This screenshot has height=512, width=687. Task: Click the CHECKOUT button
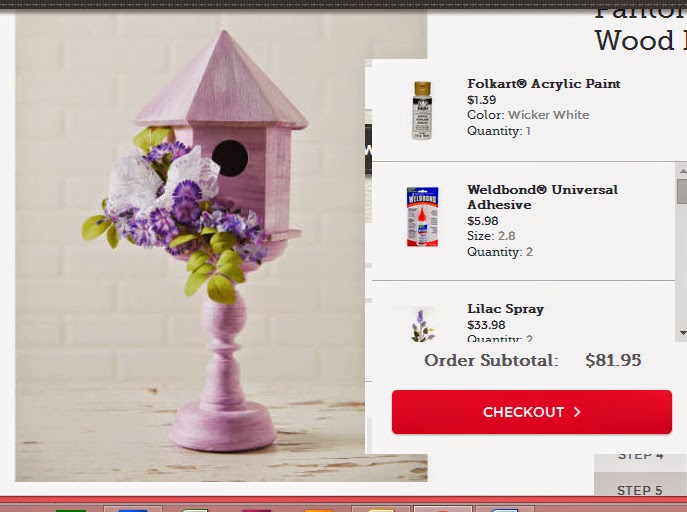pyautogui.click(x=531, y=412)
